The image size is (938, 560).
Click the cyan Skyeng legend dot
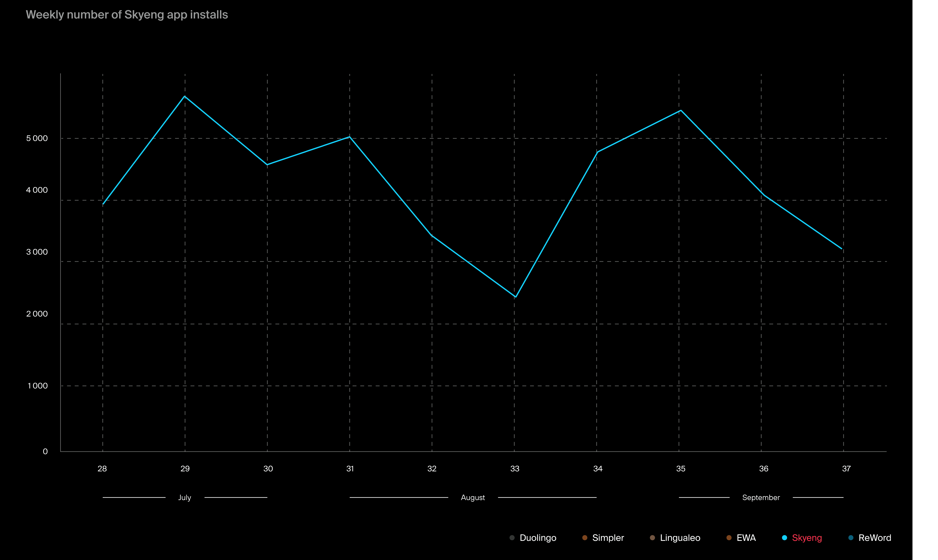tap(784, 538)
